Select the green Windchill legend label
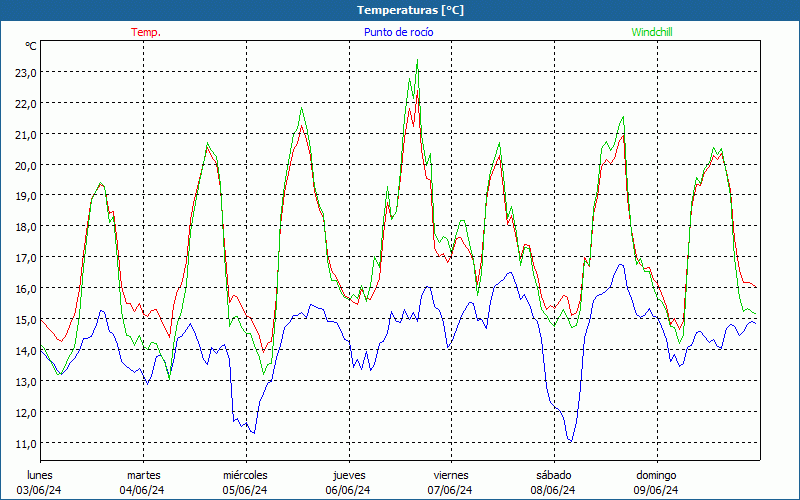 pyautogui.click(x=652, y=32)
